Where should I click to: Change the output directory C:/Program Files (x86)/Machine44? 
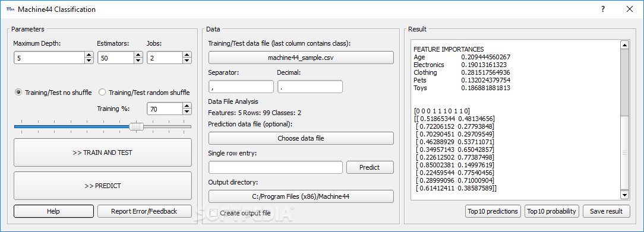[301, 196]
